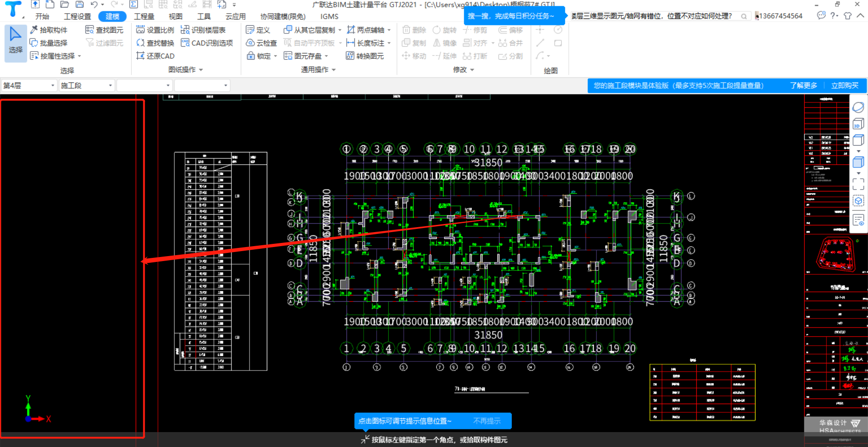Toggle 3D view icon in right sidebar
868x447 pixels.
click(x=858, y=124)
